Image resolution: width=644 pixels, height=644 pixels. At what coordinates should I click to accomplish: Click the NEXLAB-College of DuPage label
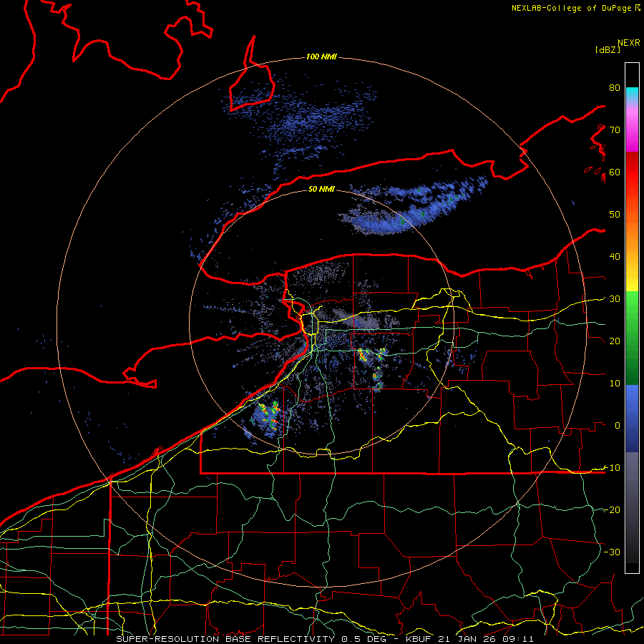pyautogui.click(x=571, y=8)
